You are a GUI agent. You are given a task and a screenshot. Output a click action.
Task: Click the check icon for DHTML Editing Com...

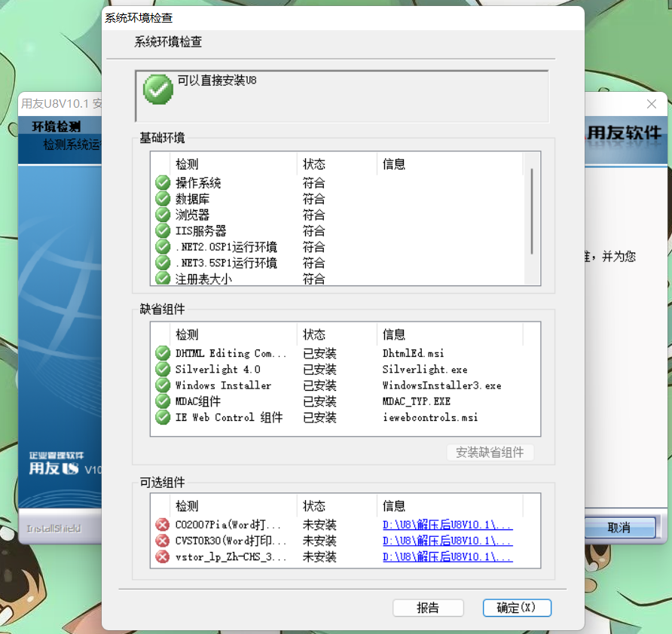pyautogui.click(x=163, y=353)
